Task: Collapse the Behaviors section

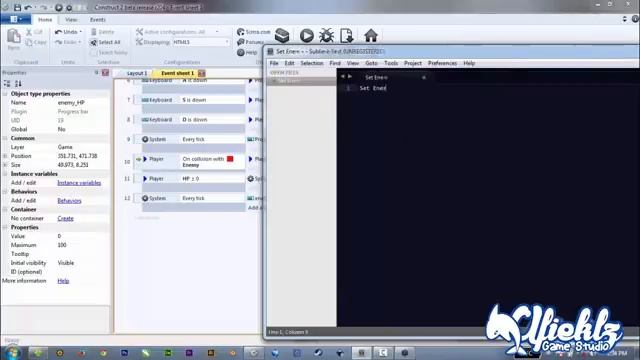Action: coord(5,192)
